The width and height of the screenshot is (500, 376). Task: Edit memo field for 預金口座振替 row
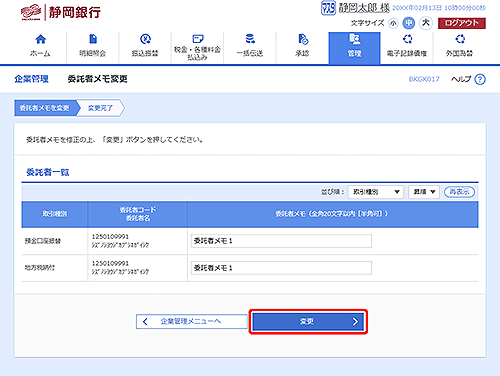pyautogui.click(x=281, y=241)
